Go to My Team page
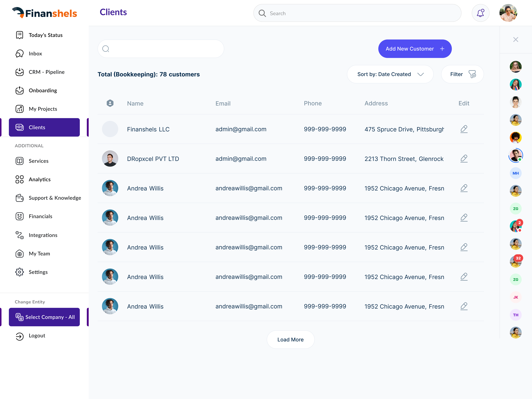The image size is (532, 399). pos(44,254)
